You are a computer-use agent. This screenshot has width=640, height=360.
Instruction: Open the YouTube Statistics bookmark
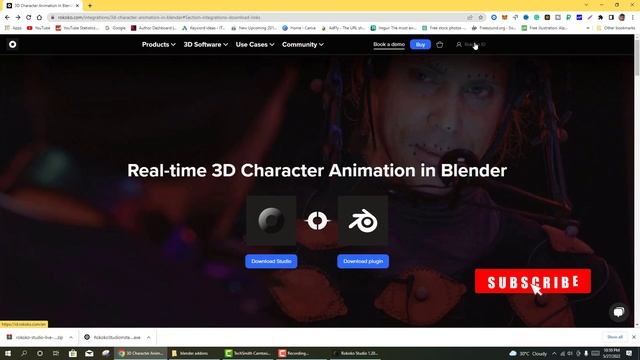pos(77,28)
